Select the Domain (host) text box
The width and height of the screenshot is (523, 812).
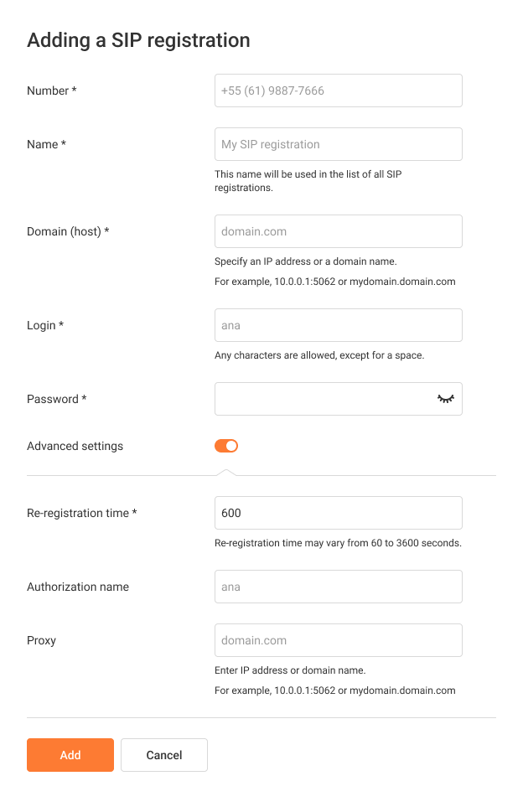pyautogui.click(x=338, y=231)
